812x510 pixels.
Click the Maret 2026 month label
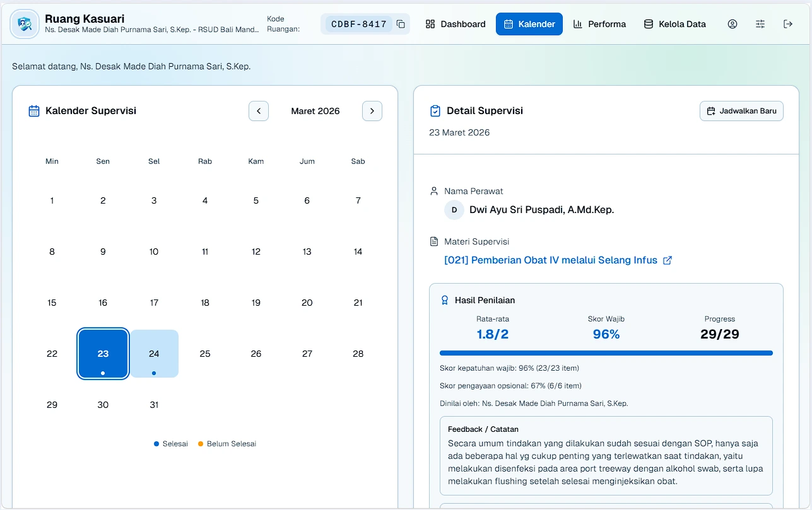click(x=315, y=111)
